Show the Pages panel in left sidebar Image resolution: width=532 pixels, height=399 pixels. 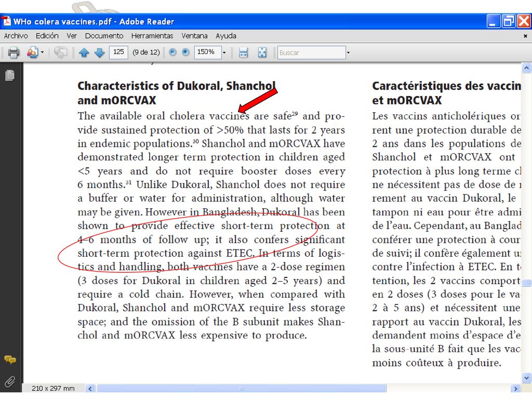tap(10, 75)
